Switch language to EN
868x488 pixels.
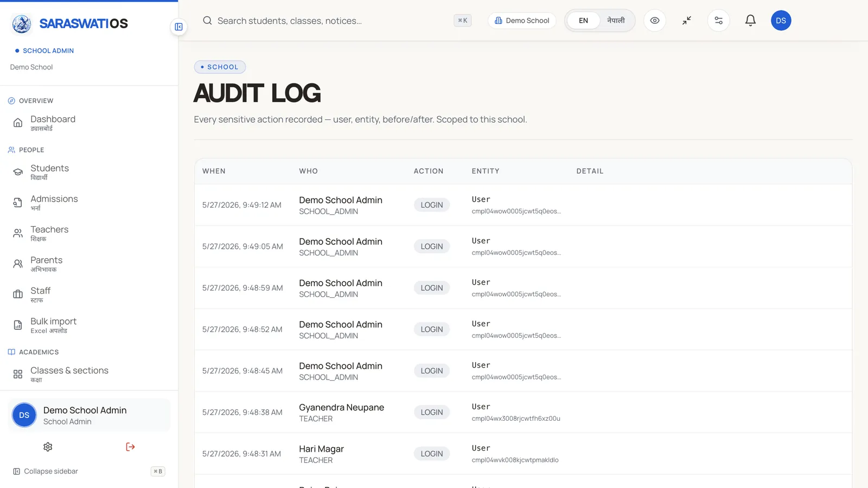[x=583, y=21]
